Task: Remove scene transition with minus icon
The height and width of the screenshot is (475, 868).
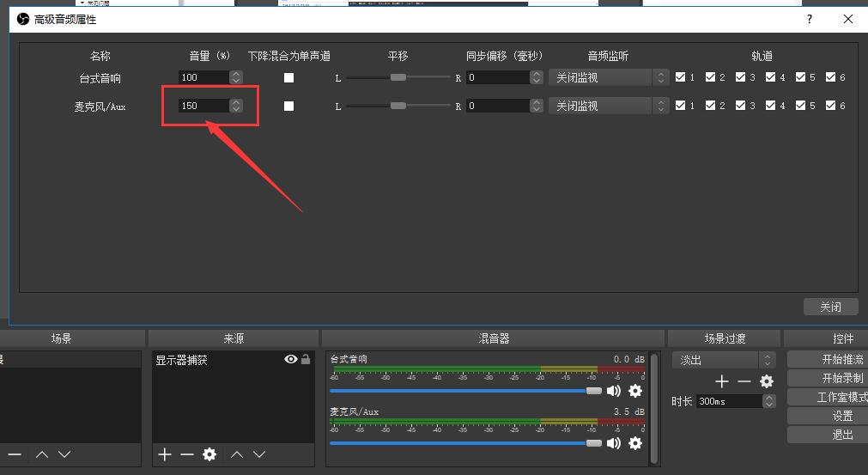Action: tap(744, 381)
